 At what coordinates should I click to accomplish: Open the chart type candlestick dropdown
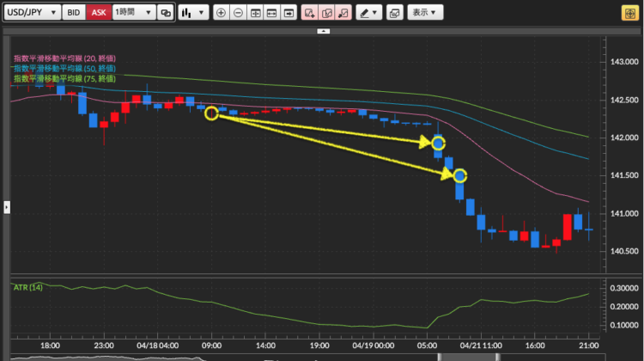tap(193, 13)
